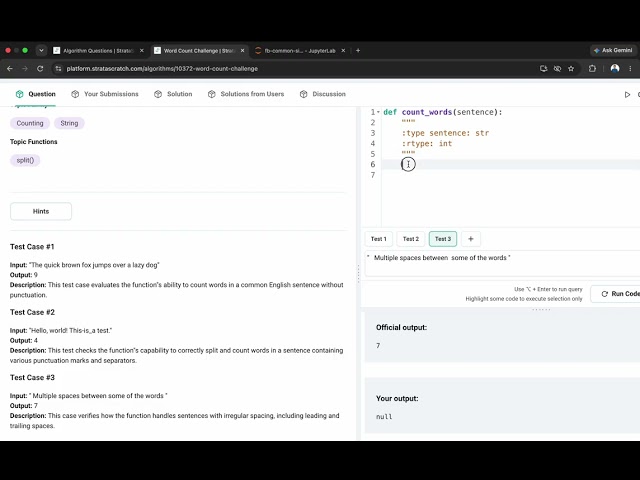Open the Hints button
640x480 pixels.
[41, 211]
